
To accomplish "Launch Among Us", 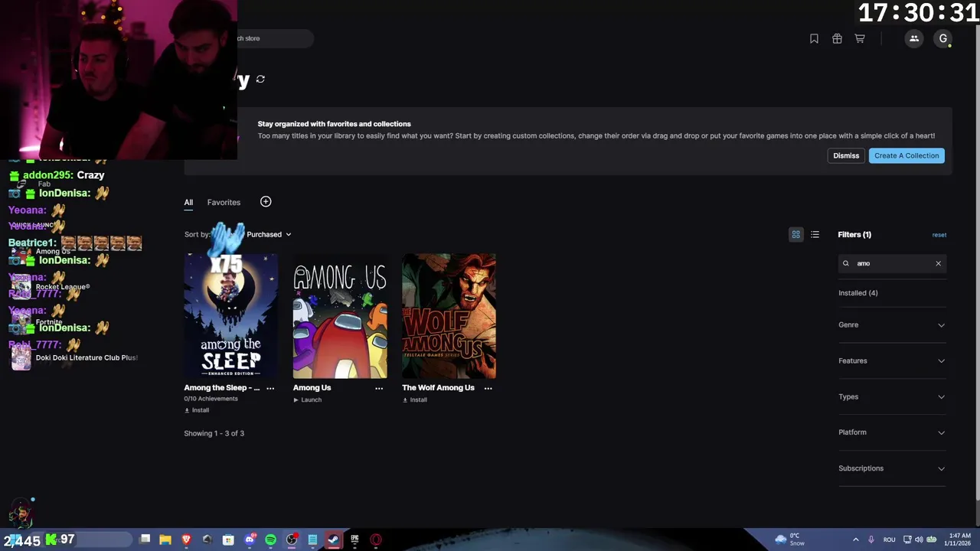I will 307,399.
